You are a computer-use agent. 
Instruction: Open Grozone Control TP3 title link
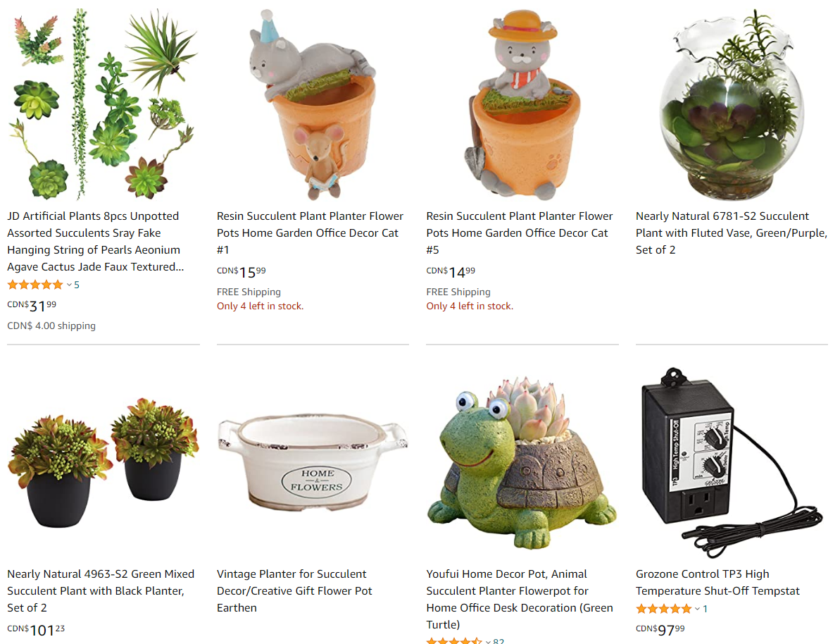coord(718,582)
